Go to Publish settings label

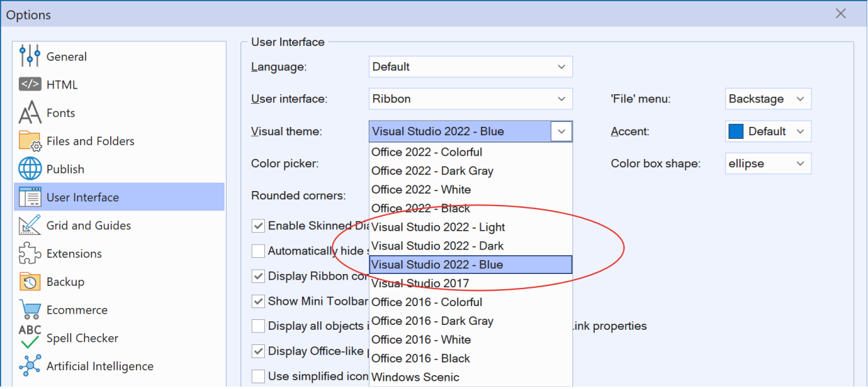tap(65, 169)
